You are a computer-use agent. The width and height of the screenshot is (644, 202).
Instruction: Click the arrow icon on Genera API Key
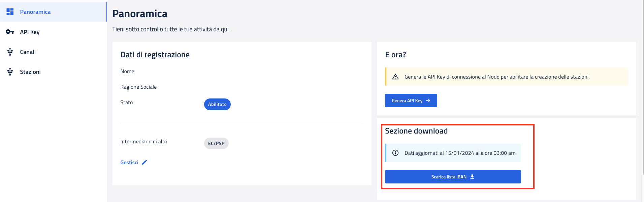click(428, 100)
